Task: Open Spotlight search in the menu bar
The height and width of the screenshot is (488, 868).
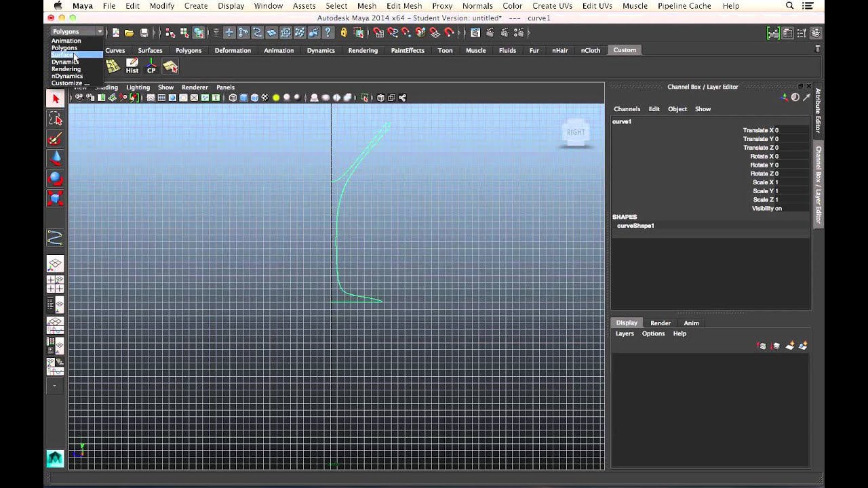Action: [x=790, y=6]
